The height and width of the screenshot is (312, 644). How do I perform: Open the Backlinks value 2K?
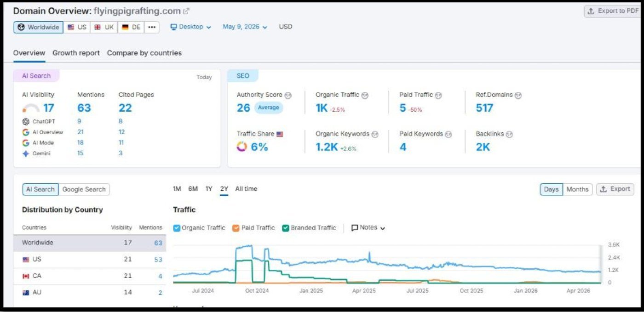[483, 147]
